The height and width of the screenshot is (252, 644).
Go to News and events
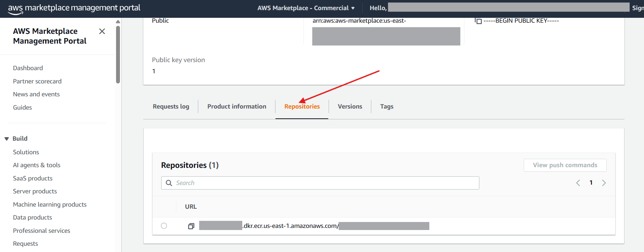36,94
